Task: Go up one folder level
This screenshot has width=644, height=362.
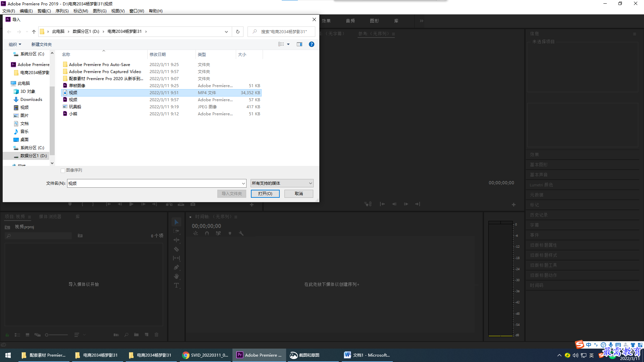Action: coord(34,32)
